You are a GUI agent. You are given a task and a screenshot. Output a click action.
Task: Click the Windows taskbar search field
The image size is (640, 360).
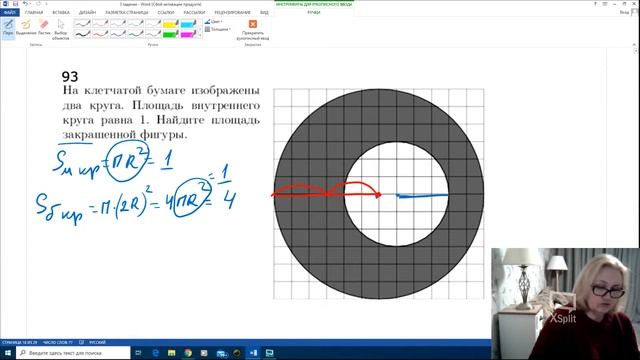click(x=73, y=353)
